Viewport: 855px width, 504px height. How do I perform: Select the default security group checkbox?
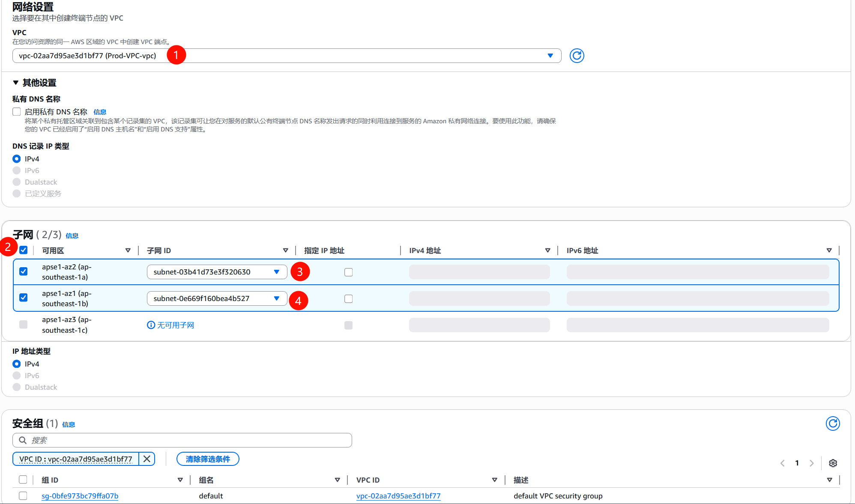(x=23, y=495)
